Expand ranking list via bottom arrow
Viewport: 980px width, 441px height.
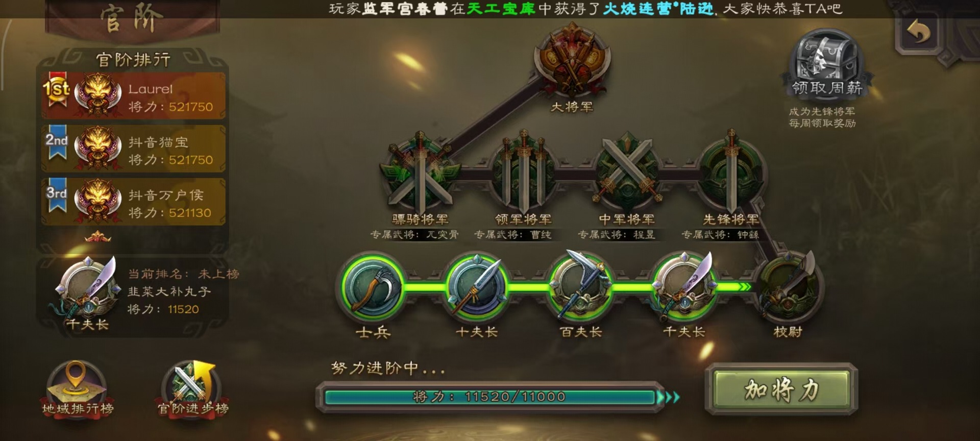[97, 237]
